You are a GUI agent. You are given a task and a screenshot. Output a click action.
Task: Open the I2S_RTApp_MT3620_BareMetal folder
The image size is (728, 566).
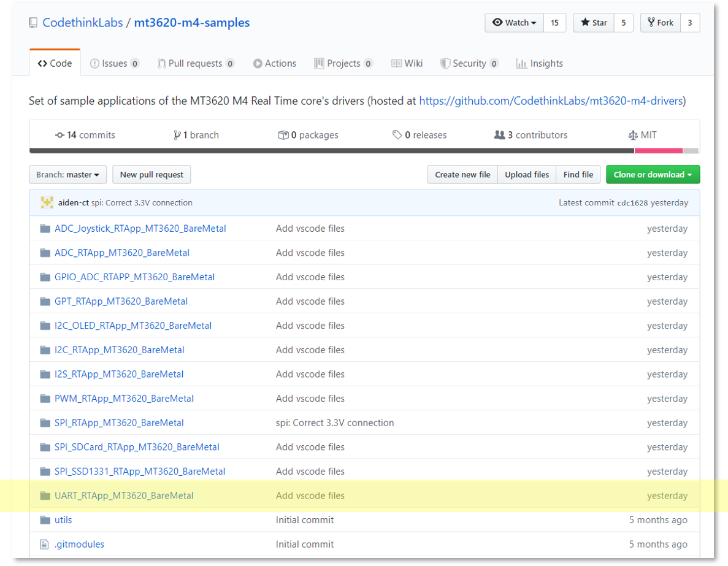[119, 374]
